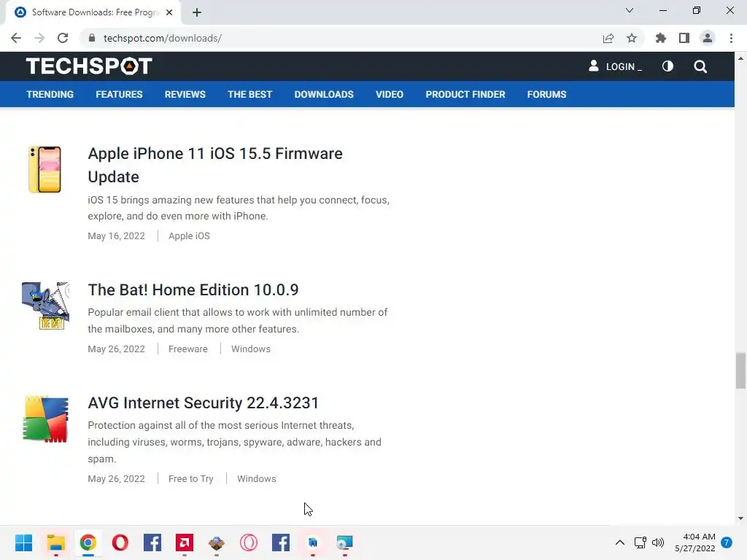Image resolution: width=747 pixels, height=560 pixels.
Task: Open notification badge showing 7
Action: (x=727, y=542)
